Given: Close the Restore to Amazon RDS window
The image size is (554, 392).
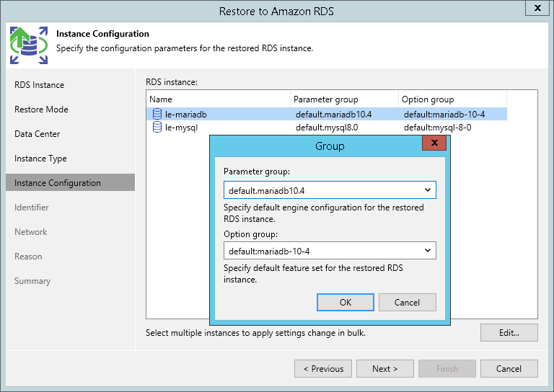Looking at the screenshot, I should [x=537, y=8].
